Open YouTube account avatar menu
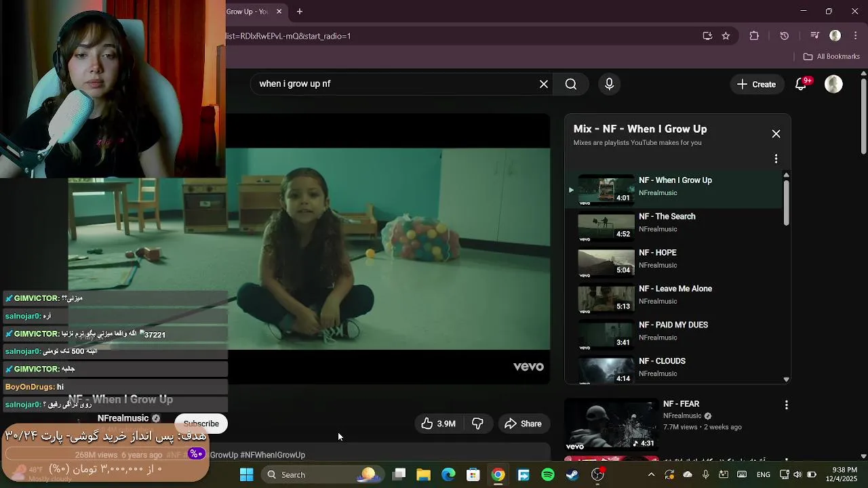This screenshot has height=488, width=868. click(833, 84)
